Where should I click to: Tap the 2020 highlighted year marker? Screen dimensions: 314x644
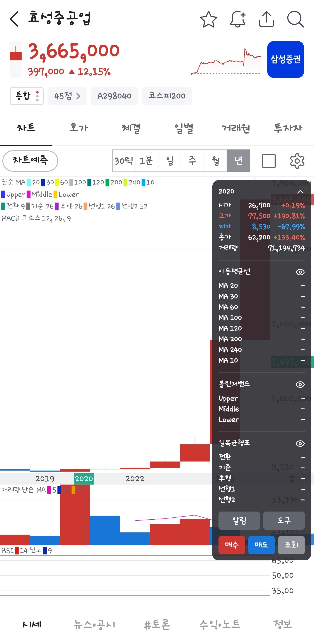pyautogui.click(x=84, y=479)
